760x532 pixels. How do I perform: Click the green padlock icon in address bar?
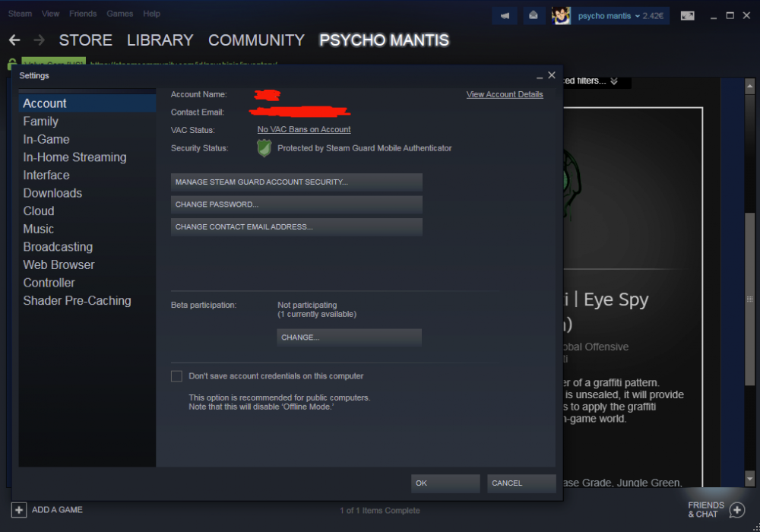pyautogui.click(x=12, y=64)
